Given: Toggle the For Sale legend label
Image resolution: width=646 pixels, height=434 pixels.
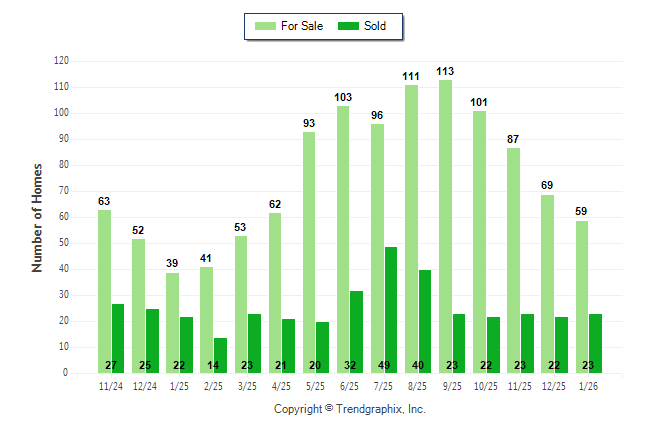Looking at the screenshot, I should [x=302, y=26].
